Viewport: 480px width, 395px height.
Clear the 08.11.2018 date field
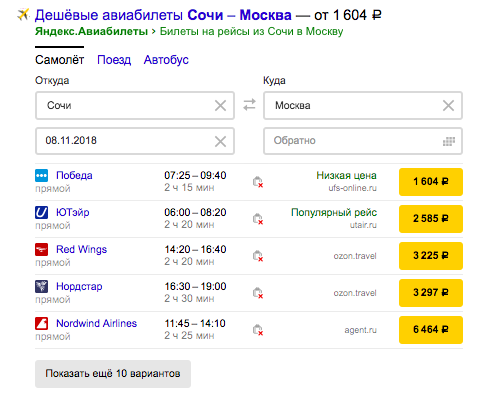(x=220, y=141)
